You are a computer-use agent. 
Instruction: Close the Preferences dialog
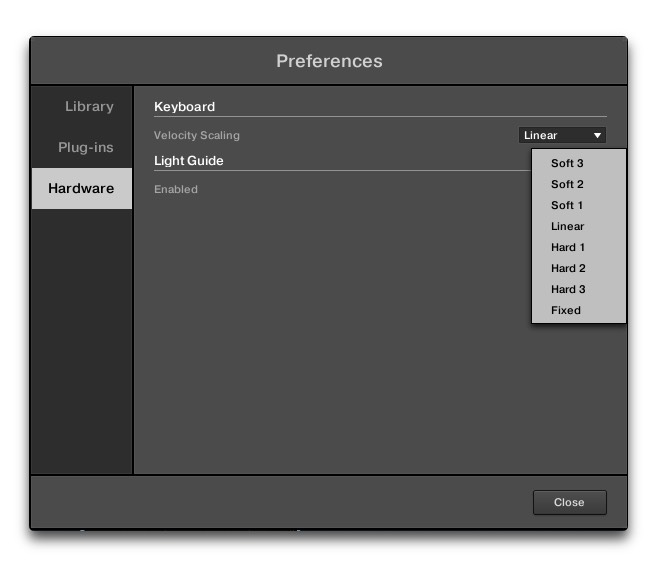(x=569, y=502)
